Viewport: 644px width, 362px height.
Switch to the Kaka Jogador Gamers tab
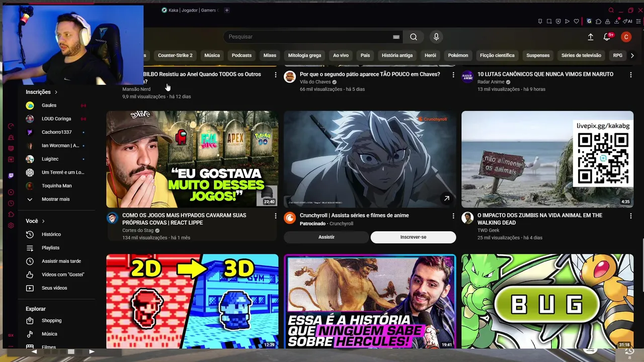[x=189, y=10]
